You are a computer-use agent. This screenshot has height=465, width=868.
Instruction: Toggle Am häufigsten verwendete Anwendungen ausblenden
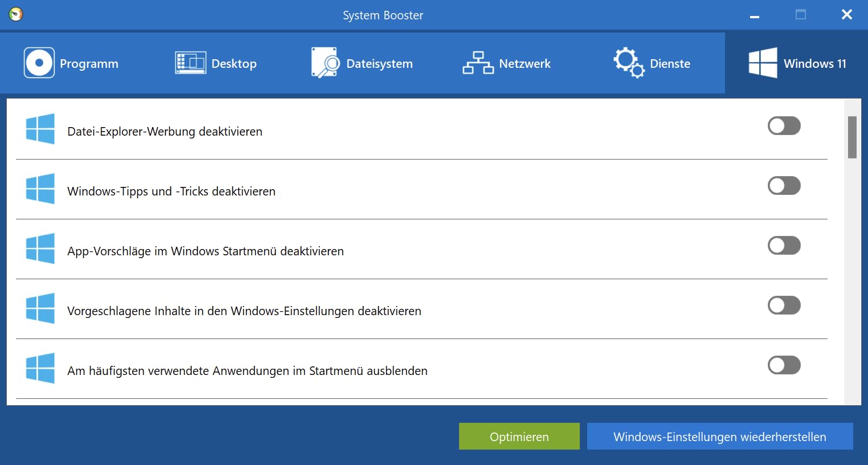coord(784,365)
